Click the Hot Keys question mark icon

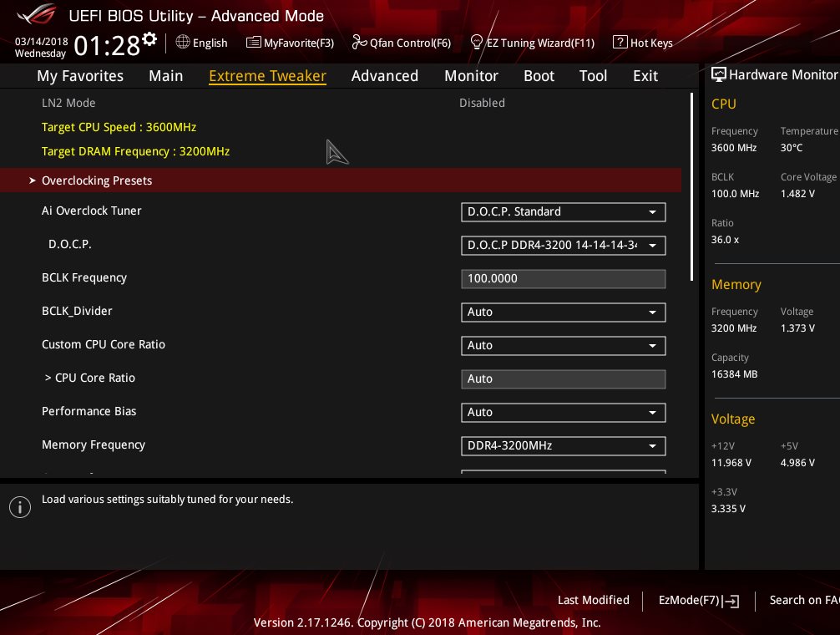click(620, 42)
